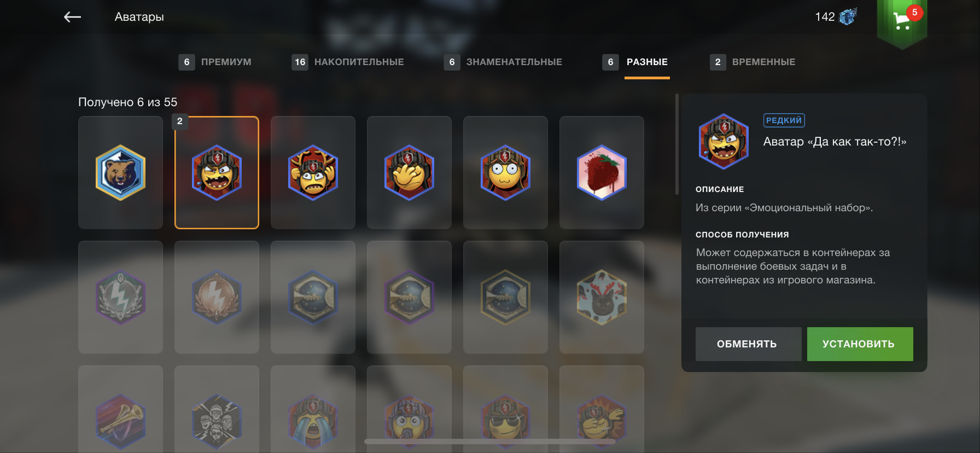
Task: Go back using the arrow icon
Action: point(72,17)
